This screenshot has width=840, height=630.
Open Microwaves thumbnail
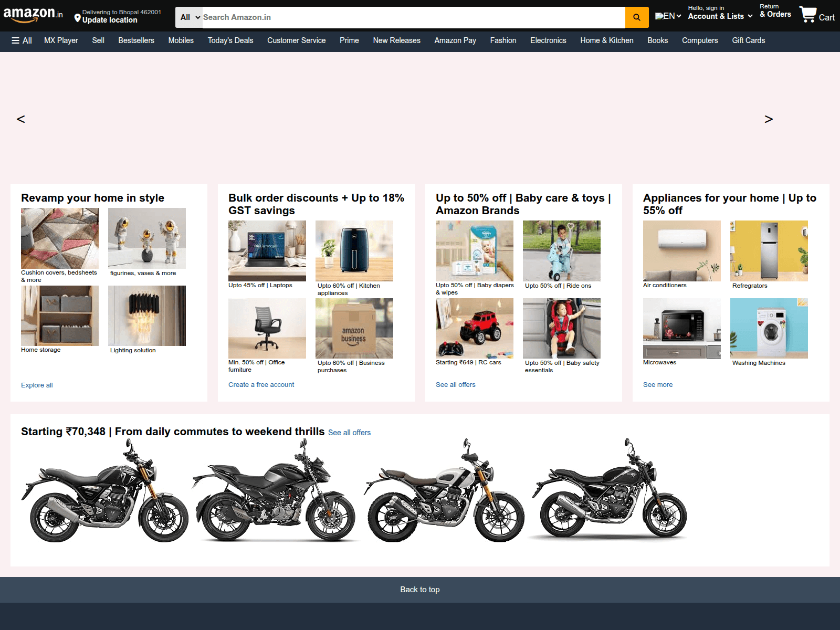[682, 328]
